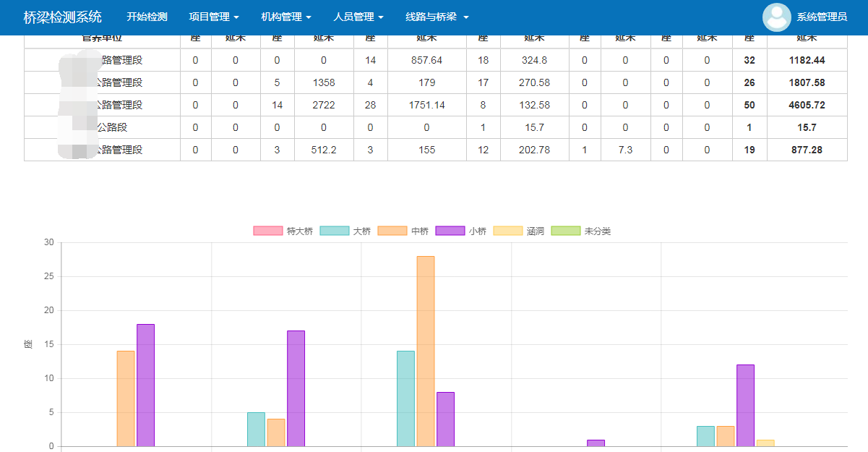Click the tallest orange 中桥 bar
This screenshot has height=452, width=868.
pos(426,351)
